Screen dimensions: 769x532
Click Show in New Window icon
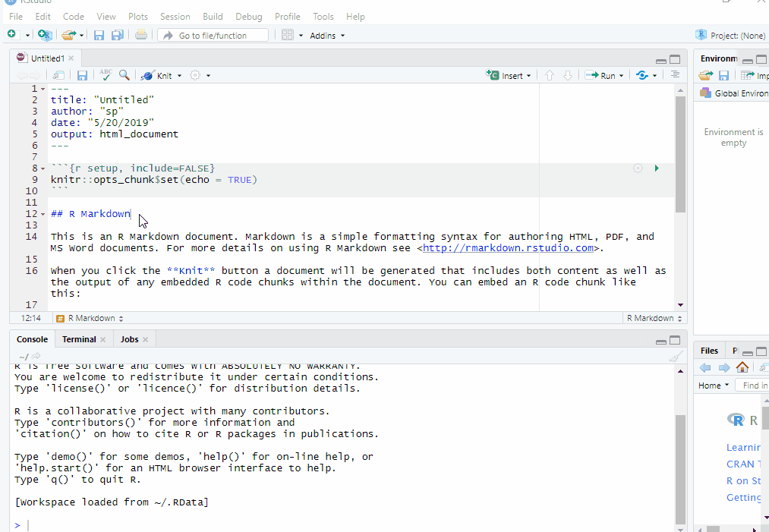[59, 75]
